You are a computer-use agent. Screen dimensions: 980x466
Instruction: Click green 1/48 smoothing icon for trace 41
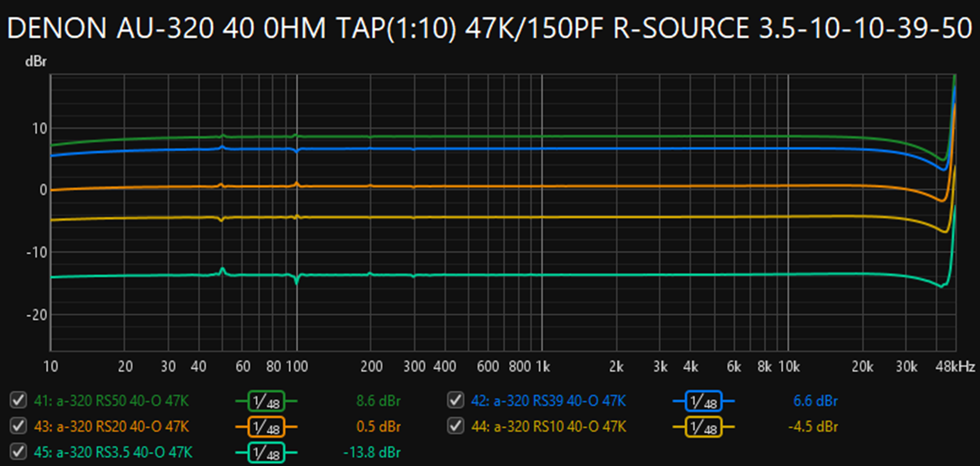[x=266, y=401]
